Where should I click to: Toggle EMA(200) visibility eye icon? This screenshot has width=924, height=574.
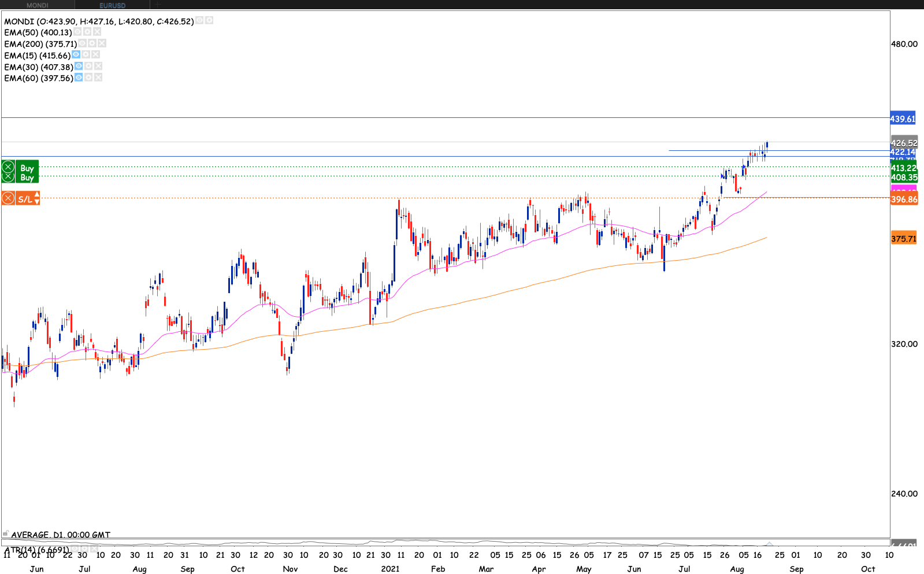[82, 43]
